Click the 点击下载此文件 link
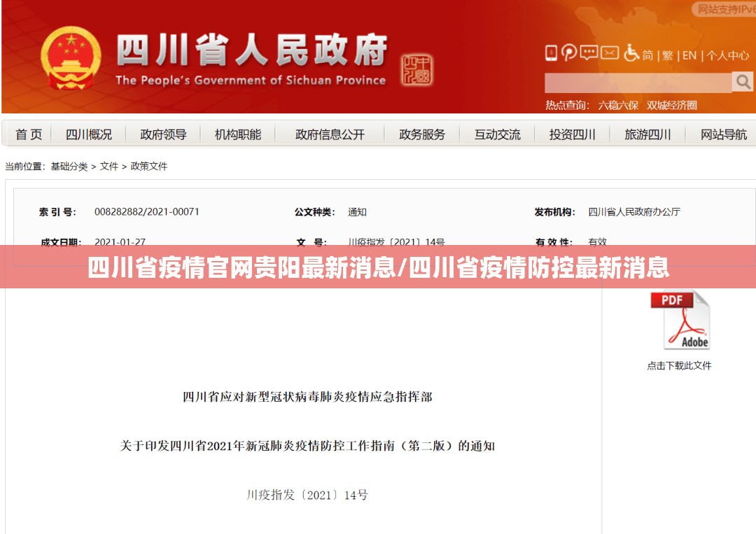The width and height of the screenshot is (756, 534). click(x=678, y=365)
